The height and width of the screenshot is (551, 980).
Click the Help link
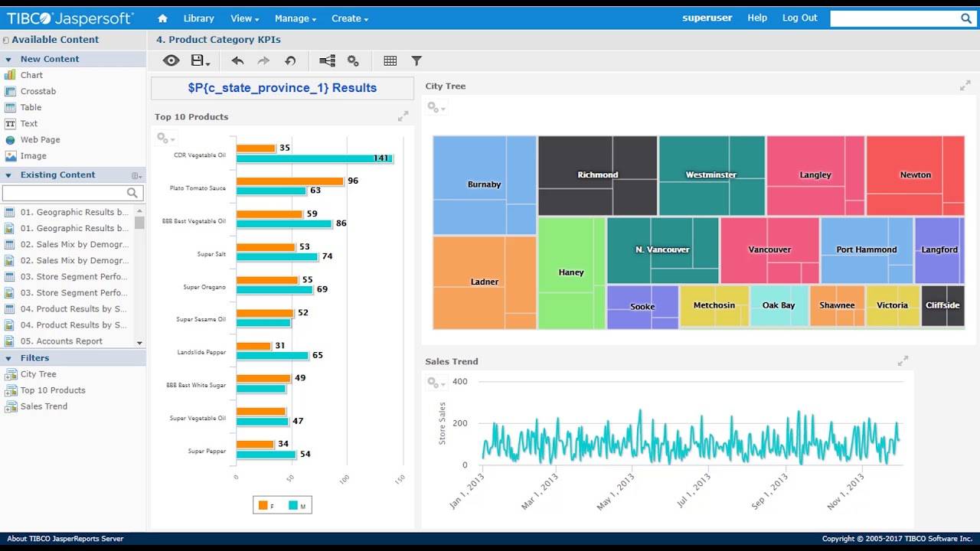coord(756,18)
